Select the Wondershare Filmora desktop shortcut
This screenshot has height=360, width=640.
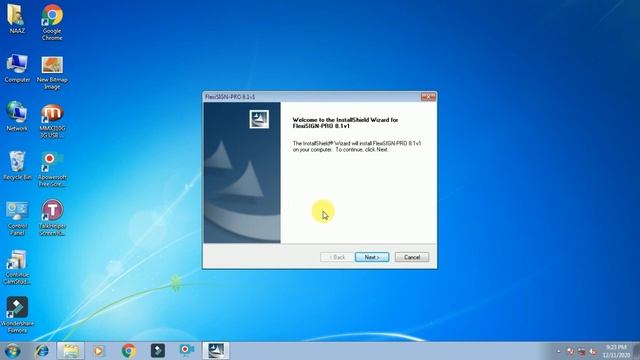(17, 316)
